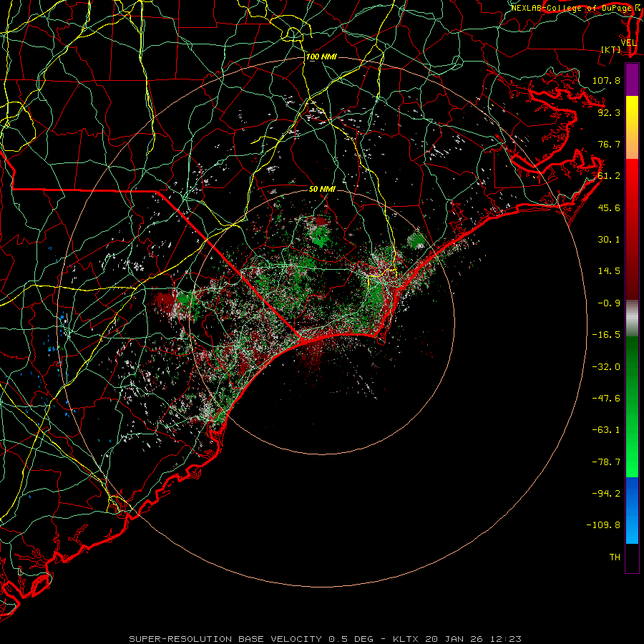The width and height of the screenshot is (644, 644).
Task: Pick the blue segment of the color bar
Action: coord(632,510)
